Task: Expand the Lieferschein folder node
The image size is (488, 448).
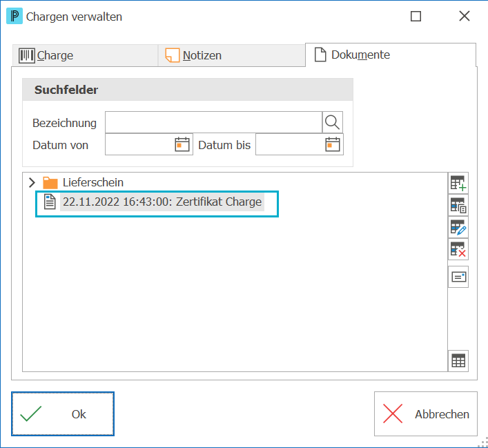Action: (x=32, y=182)
